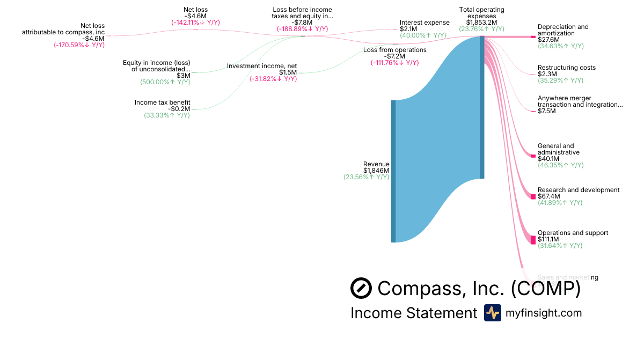Click the Anywhere merger transaction label
644x338 pixels.
tap(580, 101)
